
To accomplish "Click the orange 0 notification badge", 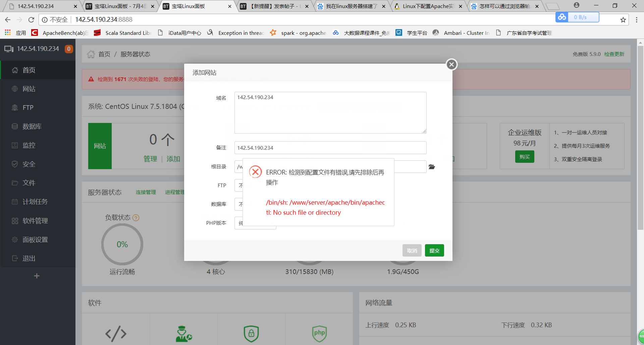I will coord(69,49).
